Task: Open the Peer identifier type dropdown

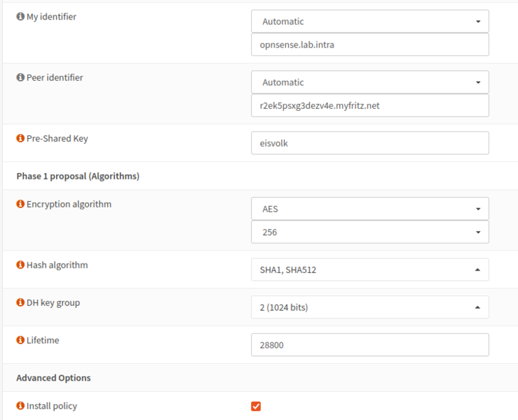Action: coord(369,82)
